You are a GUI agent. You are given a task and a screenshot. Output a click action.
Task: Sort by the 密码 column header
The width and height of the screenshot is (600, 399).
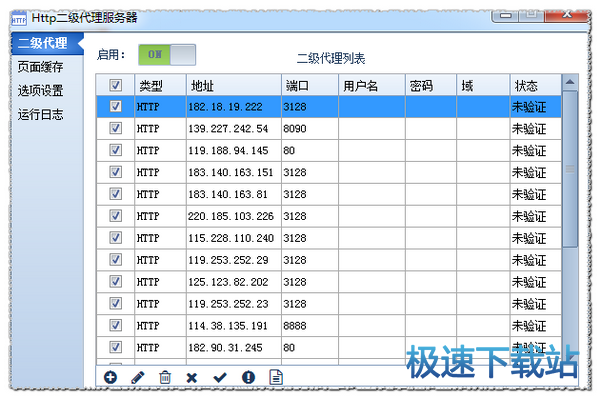click(431, 85)
